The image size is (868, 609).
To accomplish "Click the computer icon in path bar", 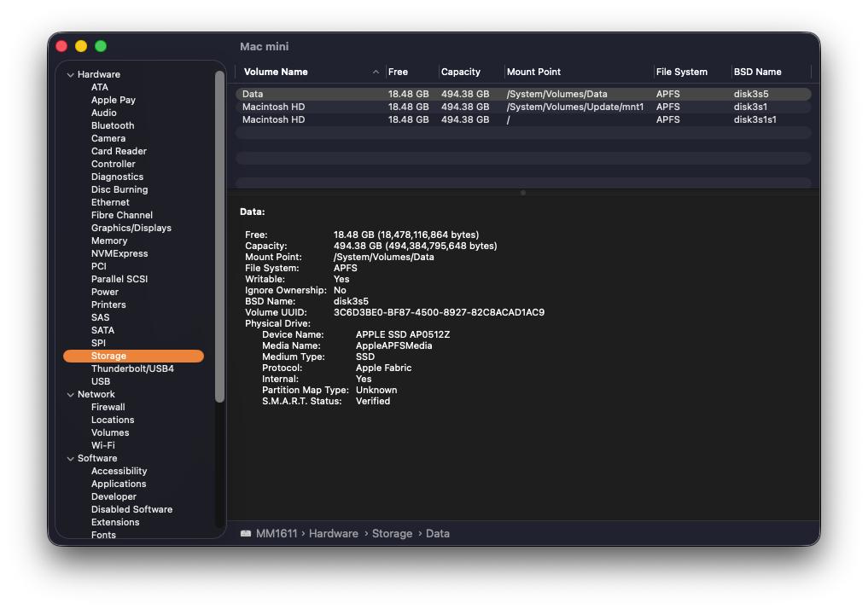I will pos(246,534).
